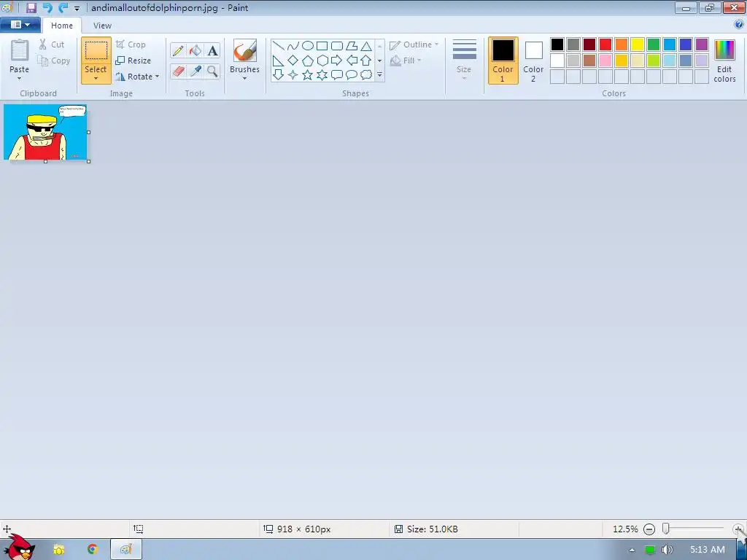Choose the Oval callout shape
Viewport: 747px width, 560px height.
(352, 75)
